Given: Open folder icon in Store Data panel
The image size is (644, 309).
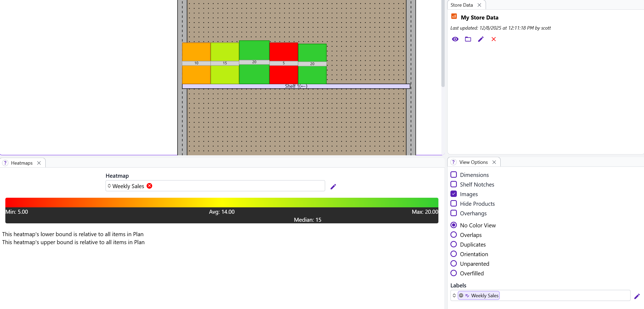Looking at the screenshot, I should pos(468,39).
